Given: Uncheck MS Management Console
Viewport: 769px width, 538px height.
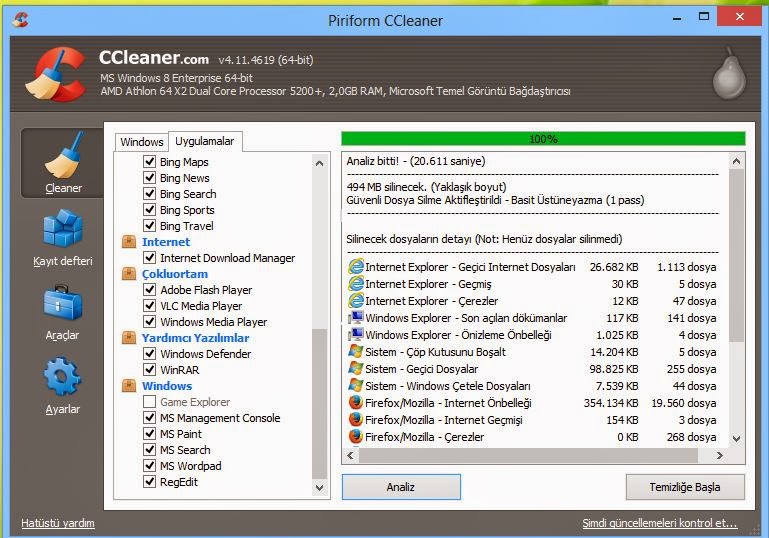Looking at the screenshot, I should click(x=150, y=417).
